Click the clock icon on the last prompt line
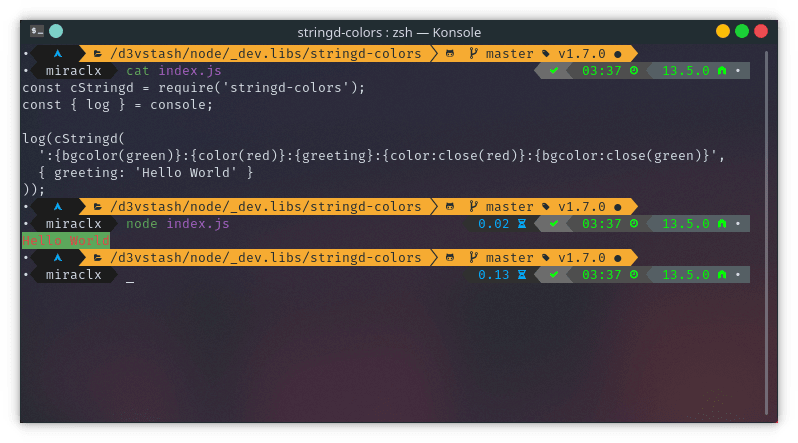Image resolution: width=798 pixels, height=443 pixels. (634, 274)
